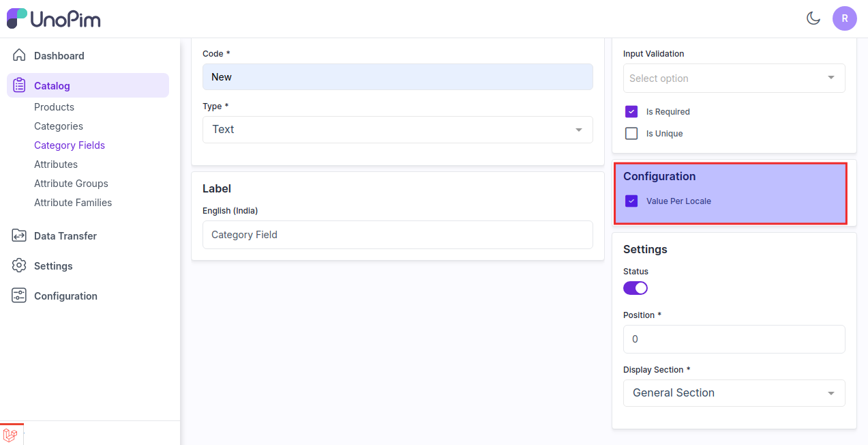Enable the Is Unique checkbox
The height and width of the screenshot is (445, 868).
(631, 134)
